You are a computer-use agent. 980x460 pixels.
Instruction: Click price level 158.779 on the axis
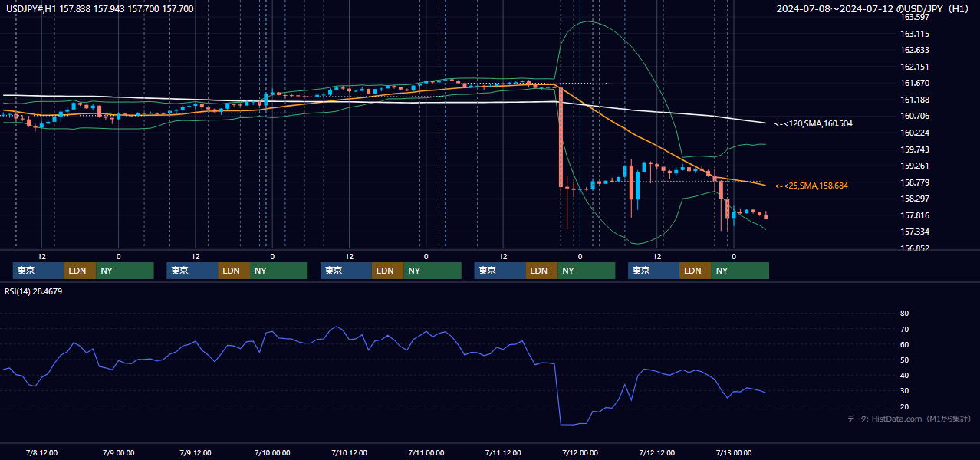click(915, 182)
